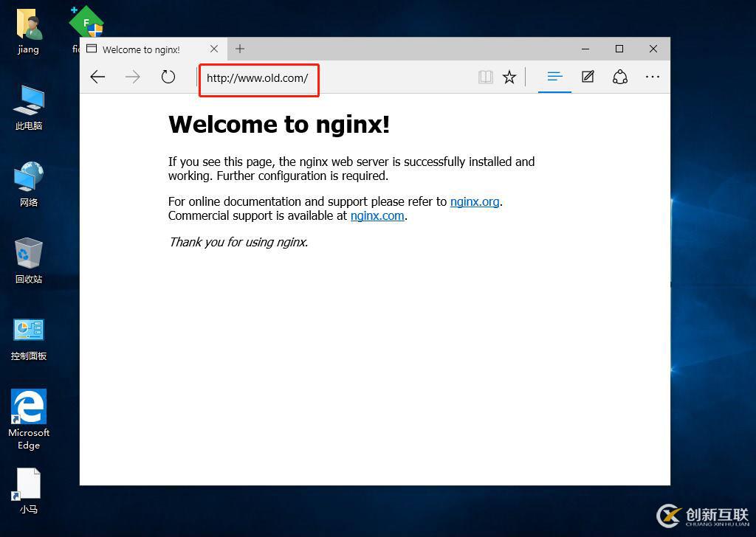
Task: Open Reading view in Edge
Action: point(485,77)
